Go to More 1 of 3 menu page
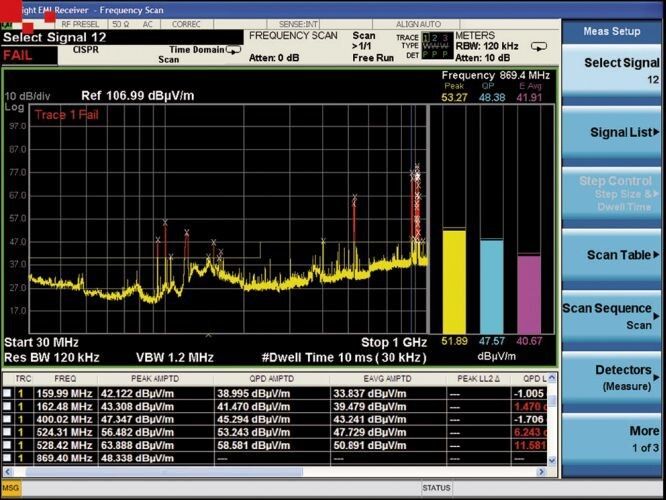Image resolution: width=666 pixels, height=500 pixels. click(x=612, y=438)
